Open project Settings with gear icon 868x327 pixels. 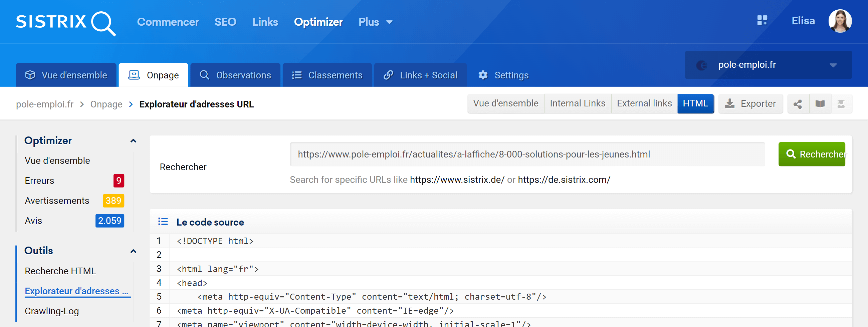point(503,75)
